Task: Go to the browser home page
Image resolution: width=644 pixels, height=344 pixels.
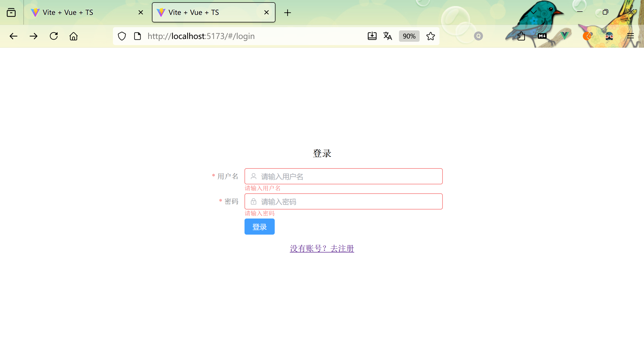Action: click(x=73, y=36)
